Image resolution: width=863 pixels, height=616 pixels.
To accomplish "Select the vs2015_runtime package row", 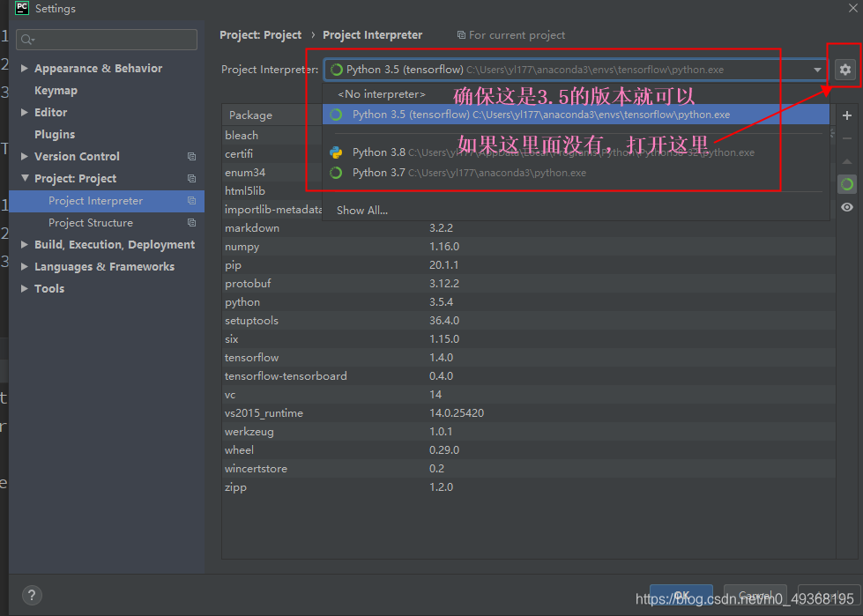I will (529, 413).
